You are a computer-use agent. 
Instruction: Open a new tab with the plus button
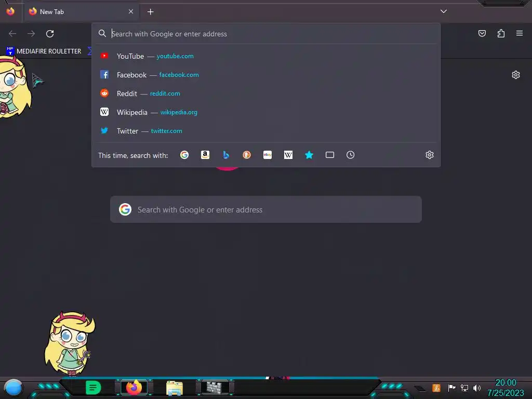click(x=150, y=12)
